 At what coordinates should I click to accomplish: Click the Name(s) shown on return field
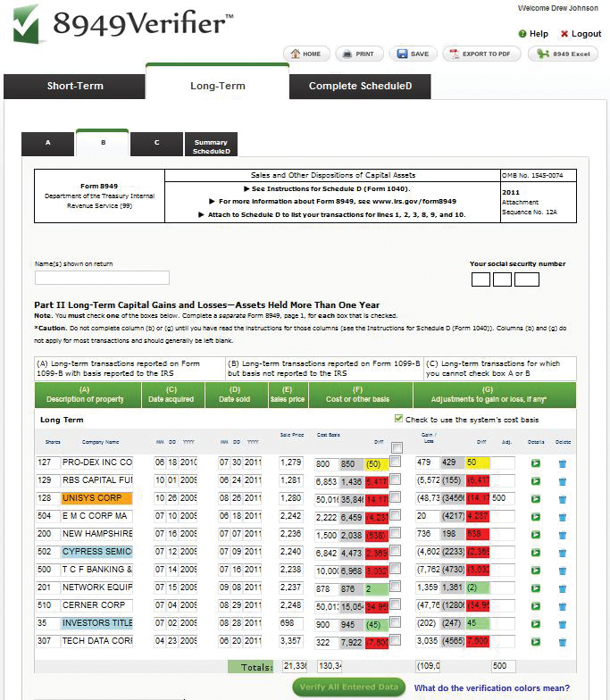pyautogui.click(x=102, y=278)
